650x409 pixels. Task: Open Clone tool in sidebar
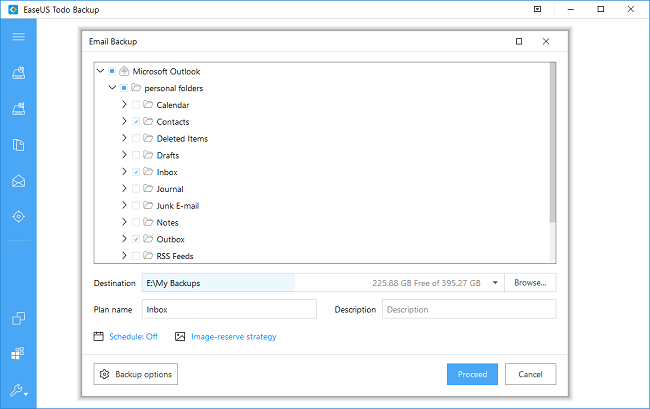[18, 319]
